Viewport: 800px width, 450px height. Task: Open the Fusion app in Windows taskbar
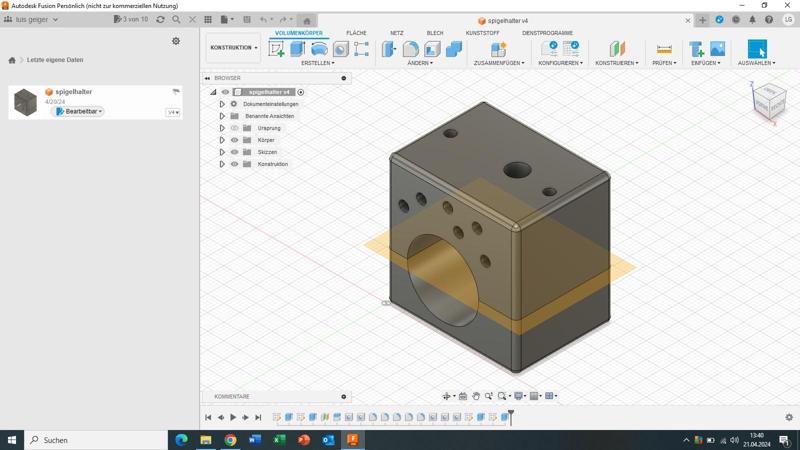[352, 440]
